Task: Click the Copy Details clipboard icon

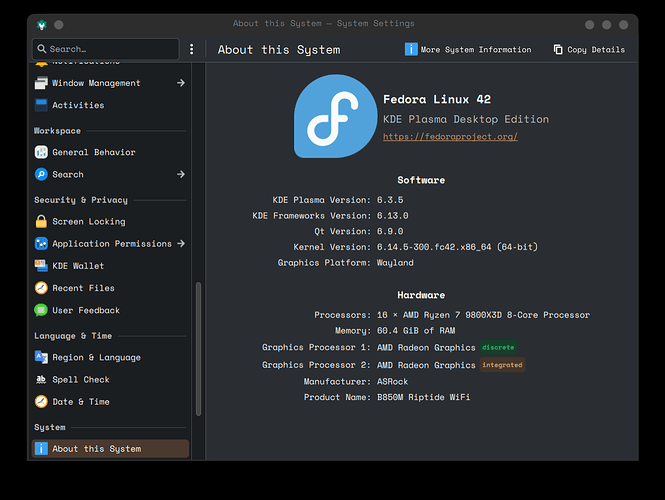Action: tap(558, 50)
